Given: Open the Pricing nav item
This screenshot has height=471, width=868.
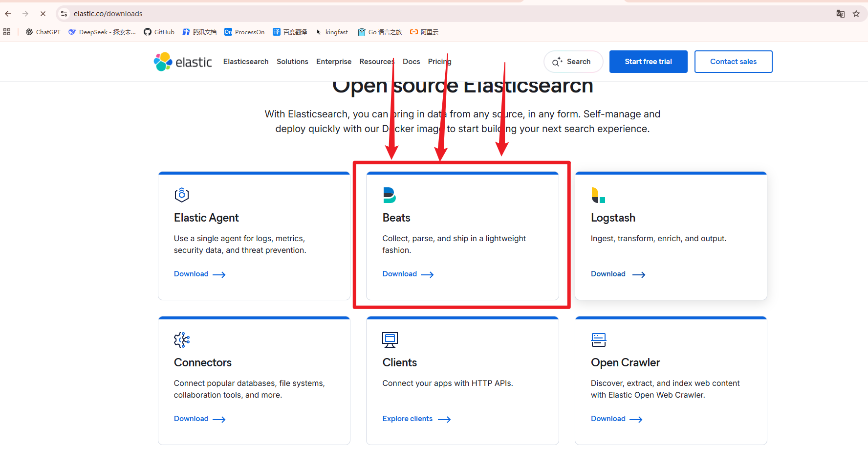Looking at the screenshot, I should click(x=440, y=62).
